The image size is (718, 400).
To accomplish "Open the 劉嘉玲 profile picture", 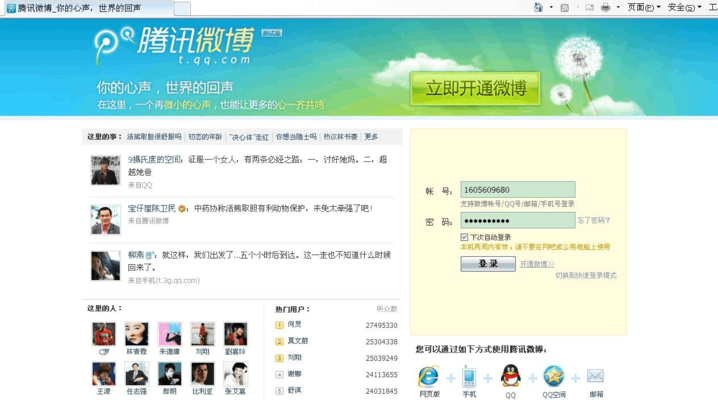I will (235, 334).
